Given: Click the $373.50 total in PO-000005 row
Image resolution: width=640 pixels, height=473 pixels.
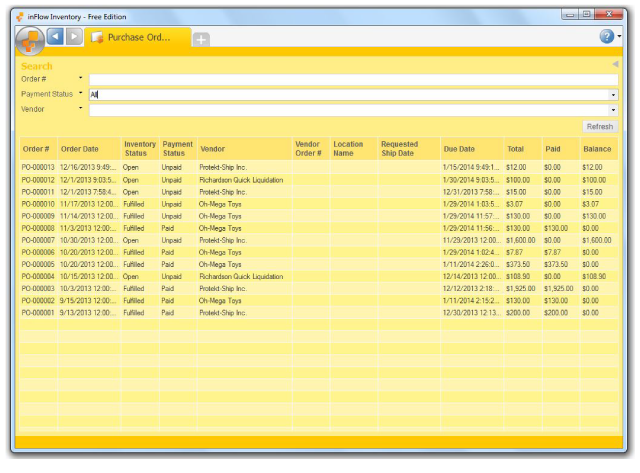Looking at the screenshot, I should pyautogui.click(x=518, y=264).
